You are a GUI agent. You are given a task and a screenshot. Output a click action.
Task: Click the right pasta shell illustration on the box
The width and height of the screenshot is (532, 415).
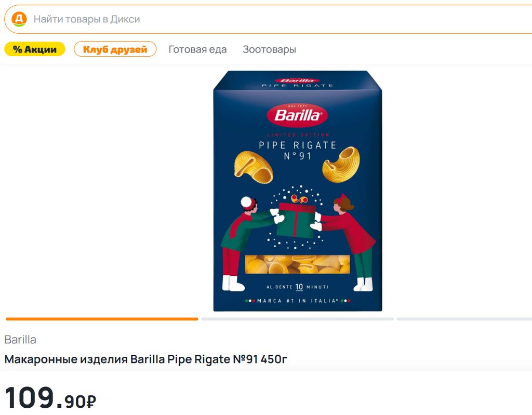341,164
